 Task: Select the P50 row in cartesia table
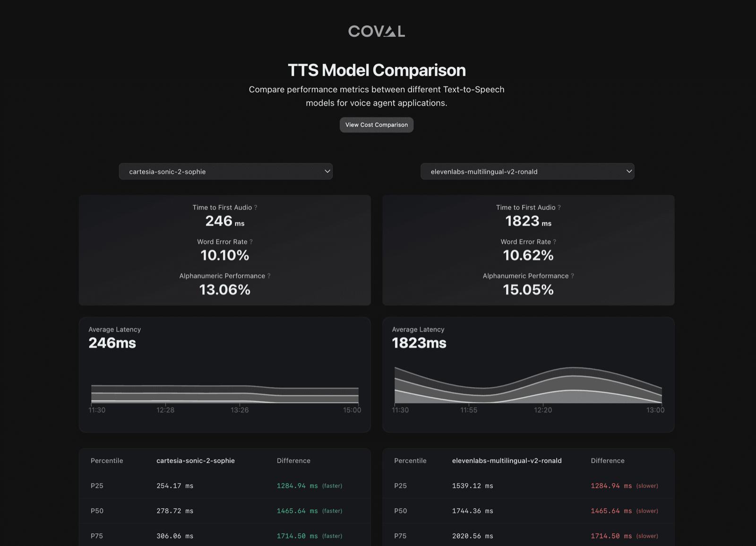pyautogui.click(x=225, y=511)
